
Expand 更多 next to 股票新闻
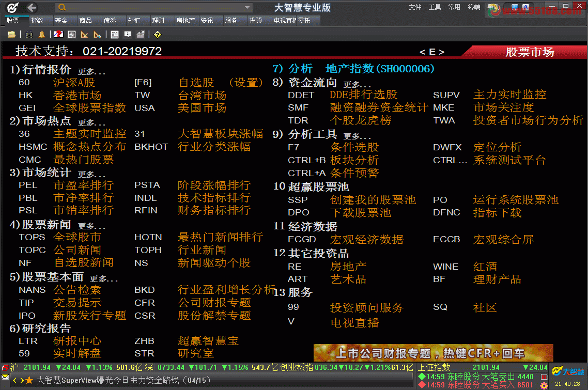tap(92, 226)
